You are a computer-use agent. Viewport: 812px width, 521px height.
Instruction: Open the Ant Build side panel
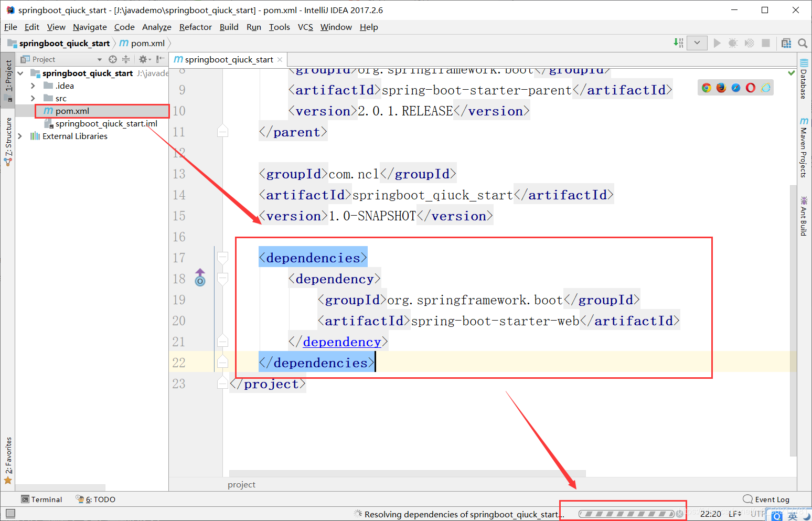804,216
